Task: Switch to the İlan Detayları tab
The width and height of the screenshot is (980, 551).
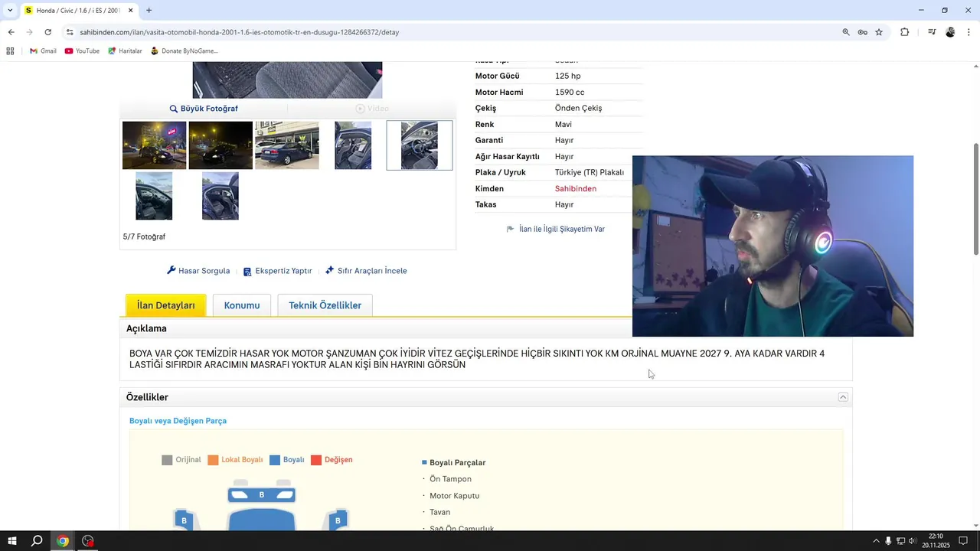Action: click(166, 305)
